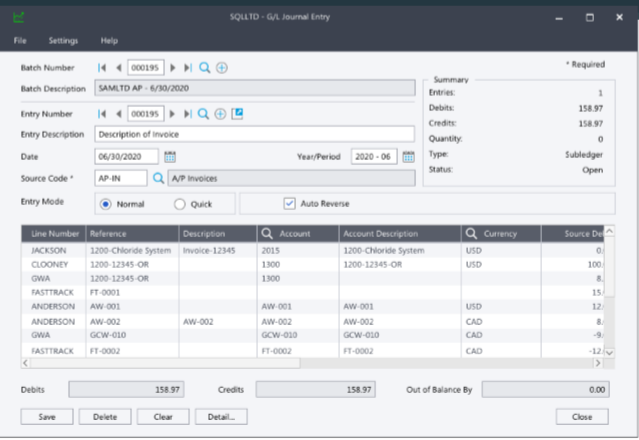The height and width of the screenshot is (440, 639).
Task: Click the Entry Description text field
Action: coord(254,134)
